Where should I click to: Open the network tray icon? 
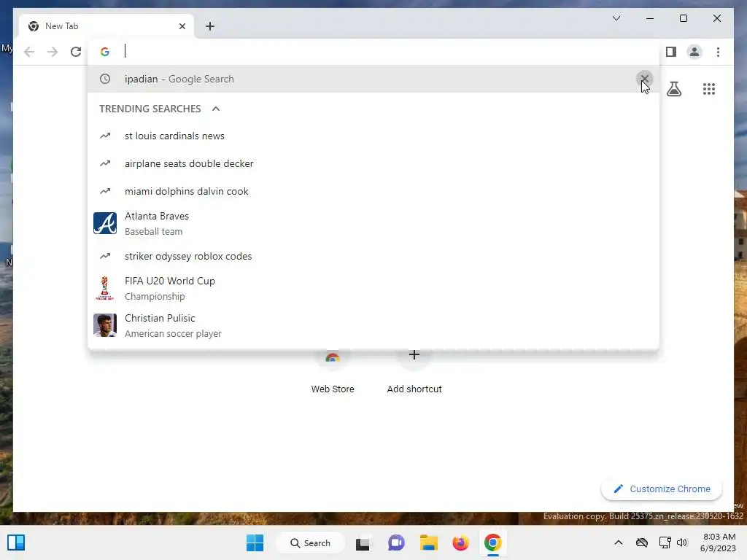(665, 542)
